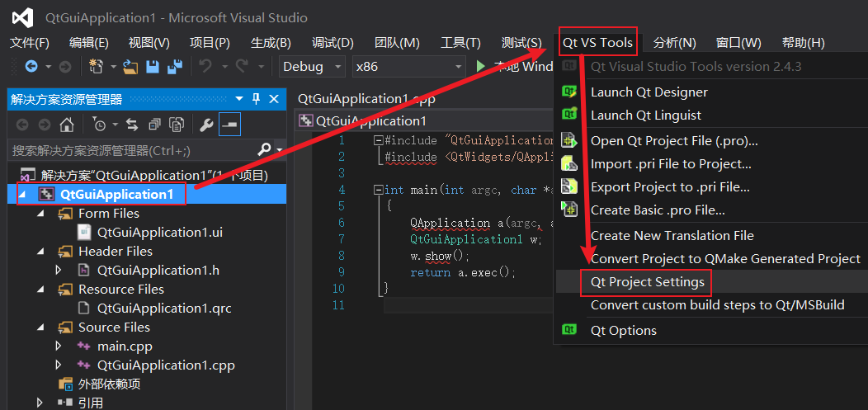Click the Solution Explorer search field
868x410 pixels.
tap(133, 150)
